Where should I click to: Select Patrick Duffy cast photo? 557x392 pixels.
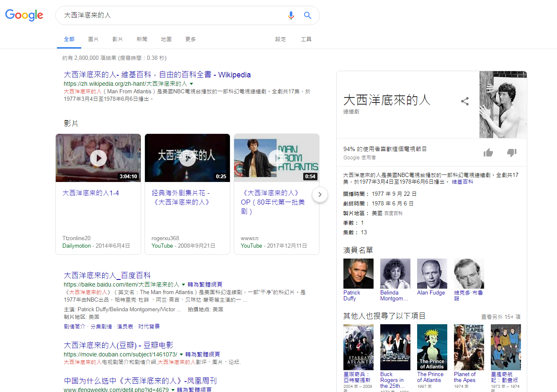point(358,274)
